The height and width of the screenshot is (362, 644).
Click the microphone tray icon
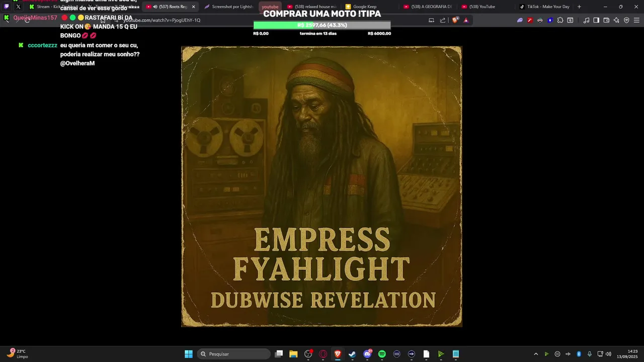[589, 354]
